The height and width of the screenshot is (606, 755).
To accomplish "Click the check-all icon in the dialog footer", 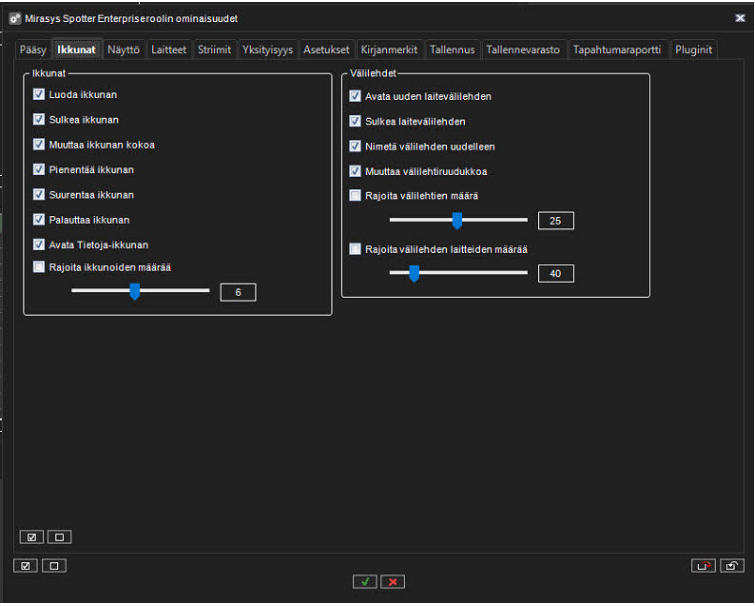I will click(26, 566).
